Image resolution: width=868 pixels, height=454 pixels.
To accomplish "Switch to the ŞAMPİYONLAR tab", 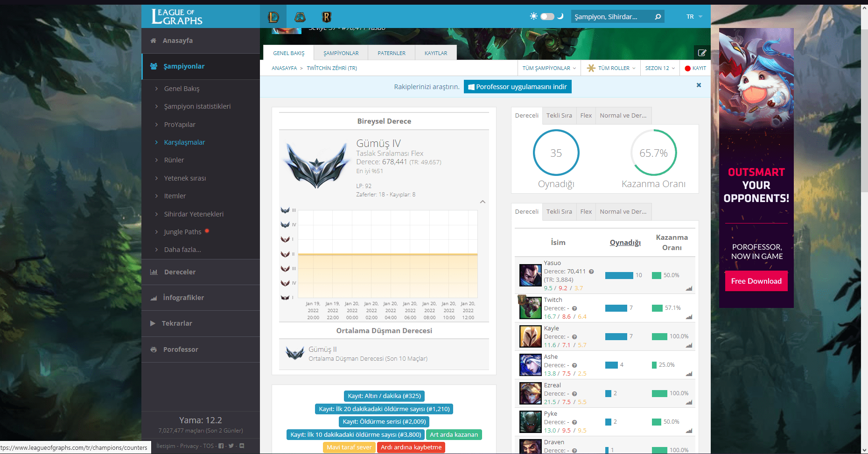I will pyautogui.click(x=341, y=53).
